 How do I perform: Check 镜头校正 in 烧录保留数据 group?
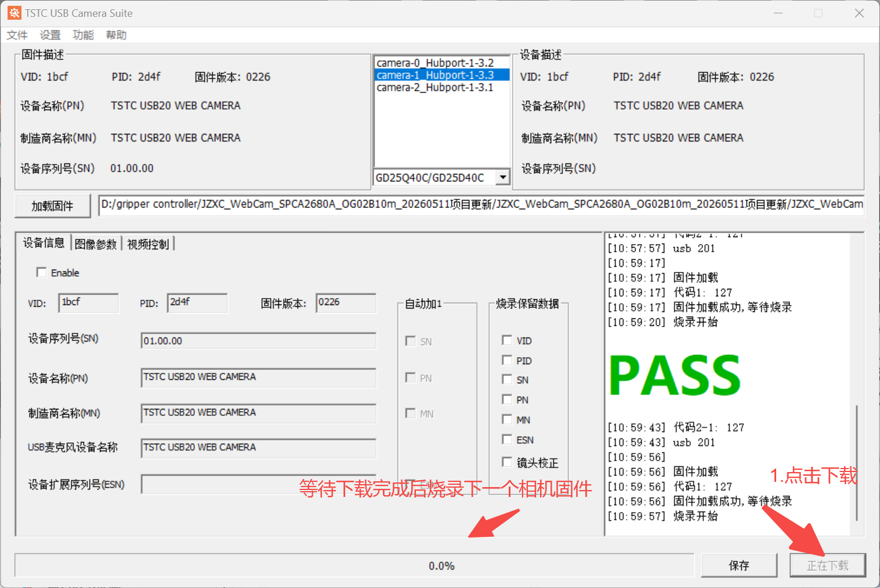tap(507, 462)
